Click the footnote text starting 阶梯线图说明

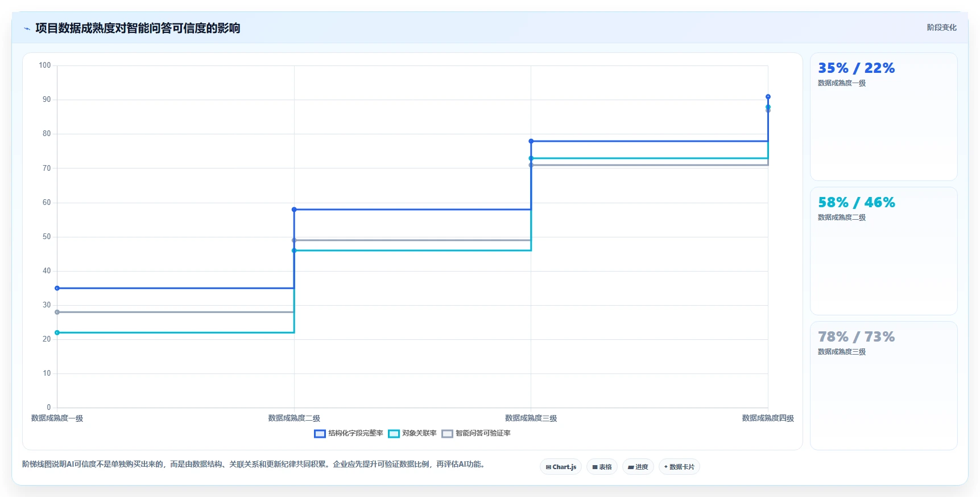[x=255, y=465]
